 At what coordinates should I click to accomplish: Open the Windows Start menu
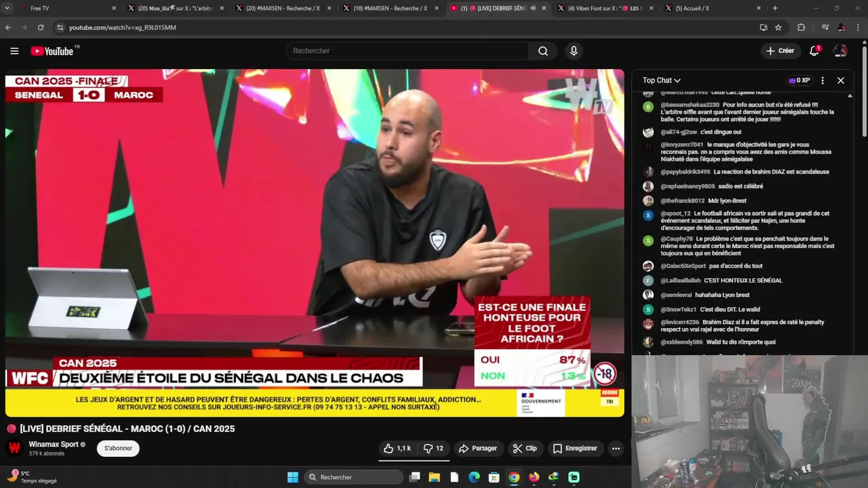coord(292,477)
